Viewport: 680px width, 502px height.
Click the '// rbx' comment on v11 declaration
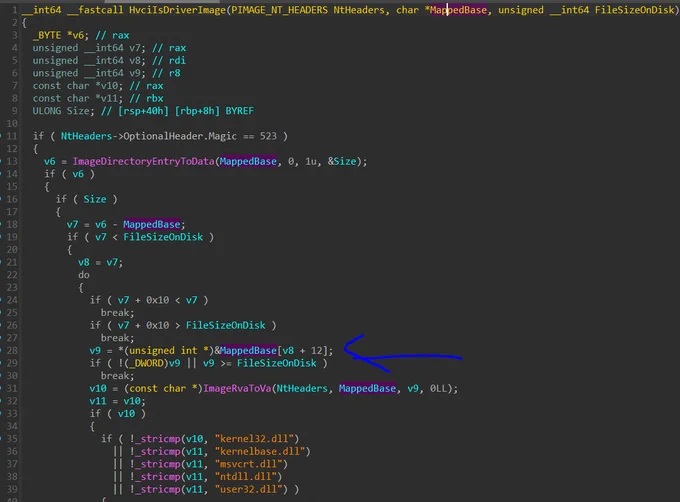click(146, 98)
